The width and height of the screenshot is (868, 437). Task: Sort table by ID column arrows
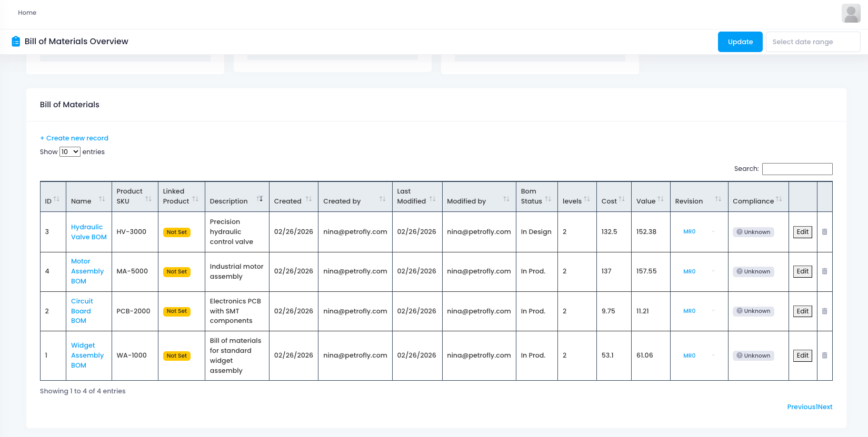pyautogui.click(x=56, y=199)
